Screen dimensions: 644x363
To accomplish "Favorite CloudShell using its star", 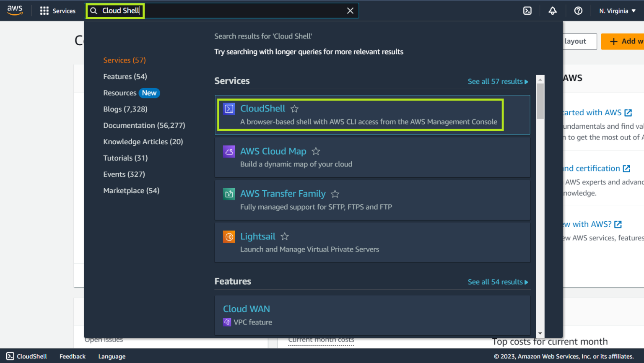I will (294, 109).
